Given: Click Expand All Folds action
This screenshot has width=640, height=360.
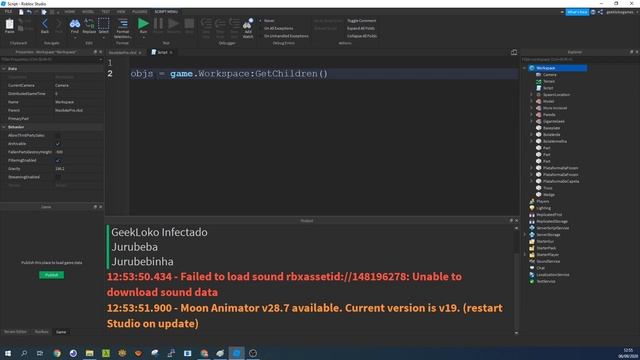Looking at the screenshot, I should [x=361, y=28].
